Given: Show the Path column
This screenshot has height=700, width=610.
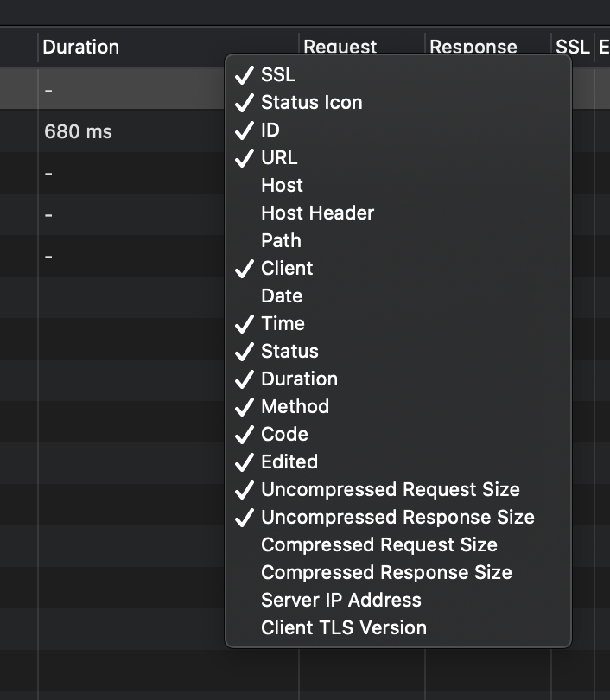Looking at the screenshot, I should click(398, 240).
